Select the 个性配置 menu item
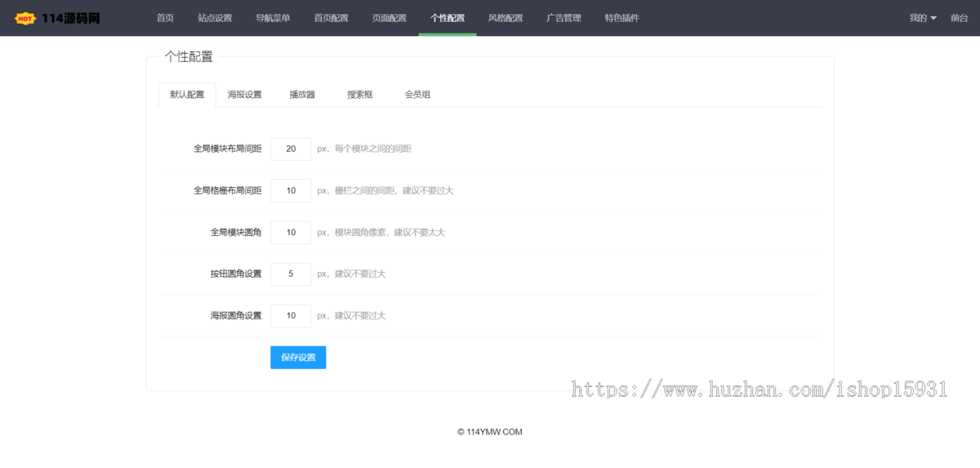 [x=448, y=18]
